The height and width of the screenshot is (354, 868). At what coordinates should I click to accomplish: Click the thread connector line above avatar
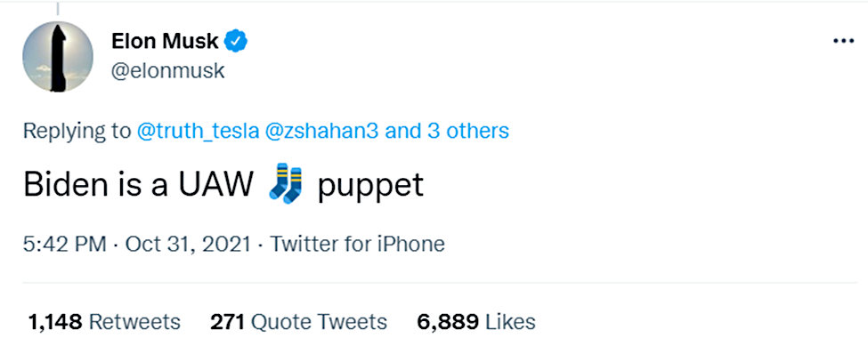[x=58, y=9]
